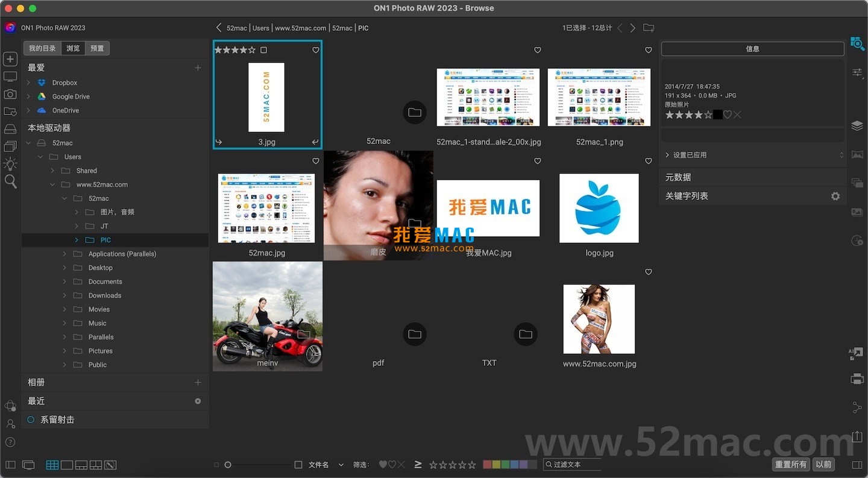The height and width of the screenshot is (478, 868).
Task: Switch to map view layout
Action: coord(110,465)
